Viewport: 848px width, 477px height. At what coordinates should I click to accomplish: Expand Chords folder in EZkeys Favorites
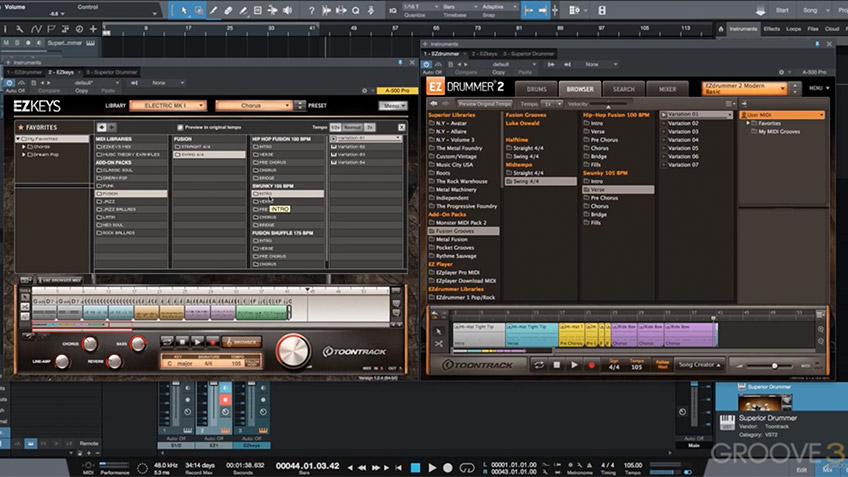click(24, 147)
